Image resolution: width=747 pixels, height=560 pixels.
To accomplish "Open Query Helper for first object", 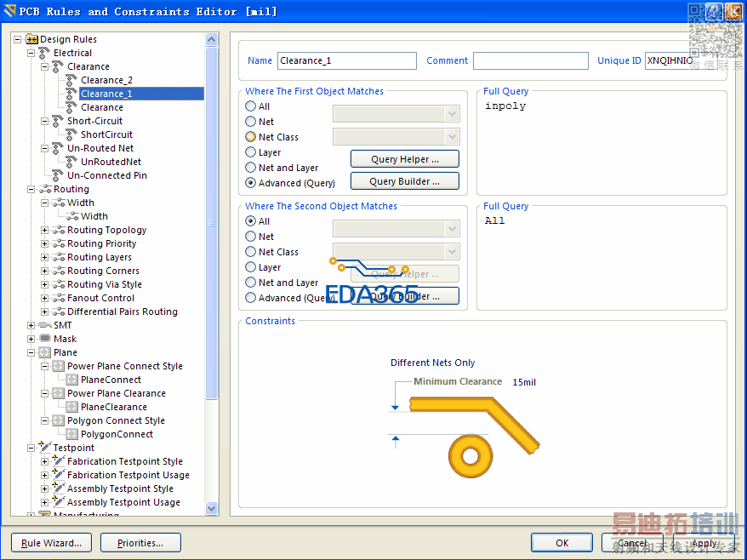I will click(x=405, y=159).
